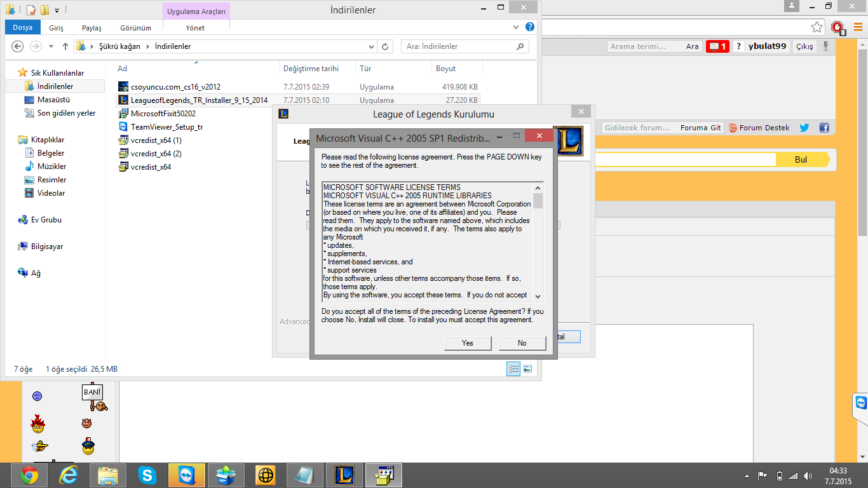Sort files by the Ad column header
Image resolution: width=868 pixels, height=488 pixels.
tap(122, 69)
